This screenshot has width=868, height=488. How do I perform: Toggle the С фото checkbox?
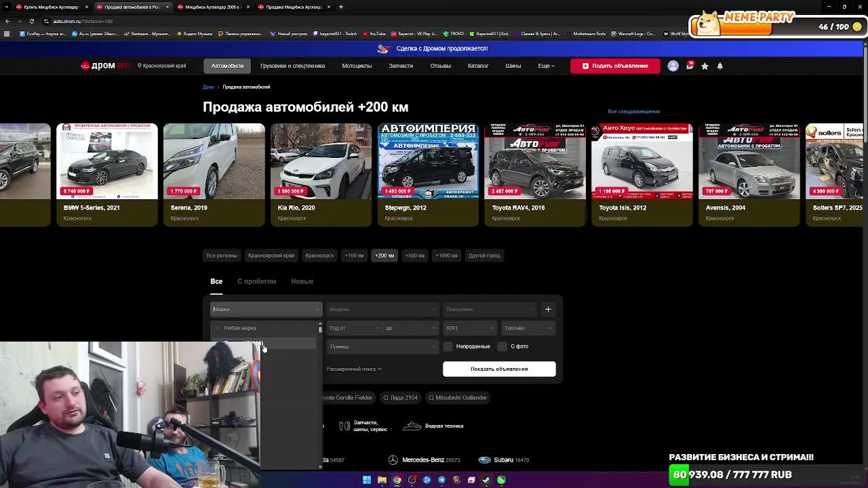click(x=502, y=346)
